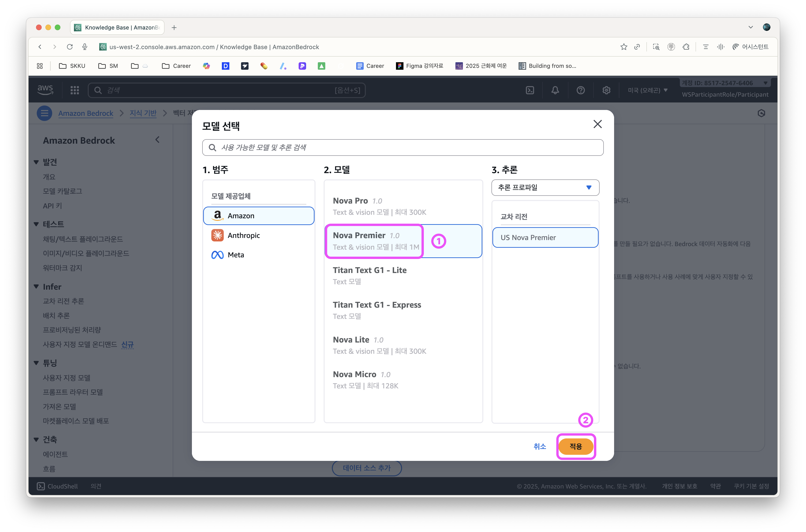
Task: Open the SM bookmarks folder
Action: [108, 66]
